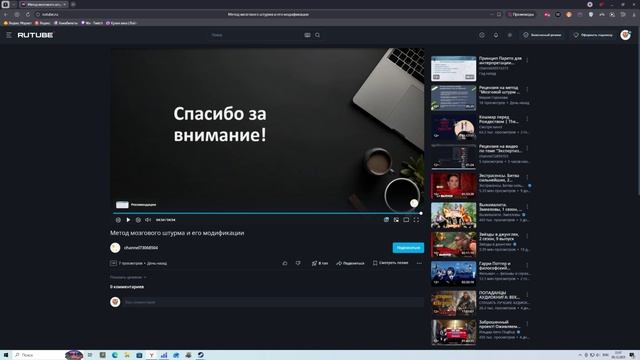Click the comment input field
Image resolution: width=640 pixels, height=360 pixels.
[273, 302]
